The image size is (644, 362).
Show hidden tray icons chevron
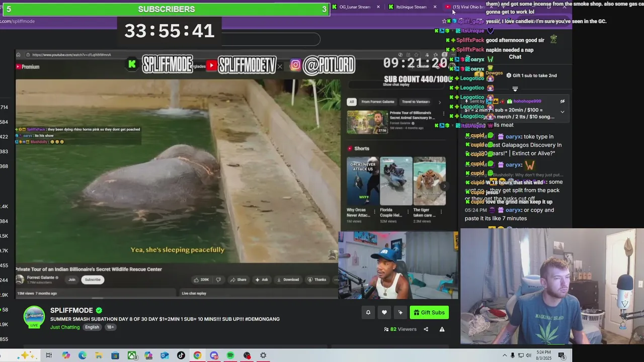(505, 355)
